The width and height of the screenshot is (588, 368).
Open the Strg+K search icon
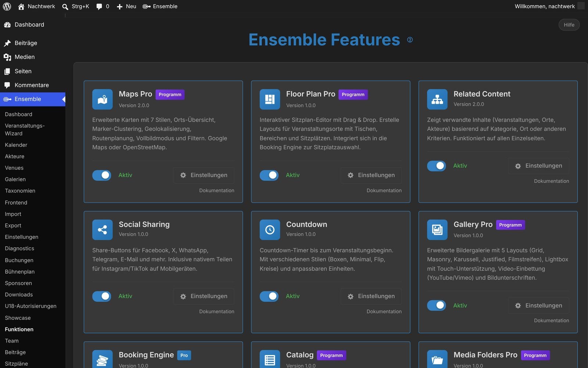(x=65, y=7)
